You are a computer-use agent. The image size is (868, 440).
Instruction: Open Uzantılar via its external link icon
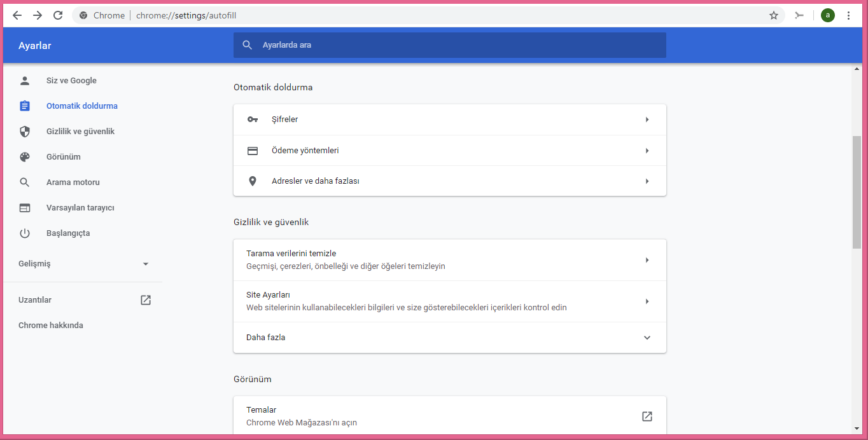point(146,299)
